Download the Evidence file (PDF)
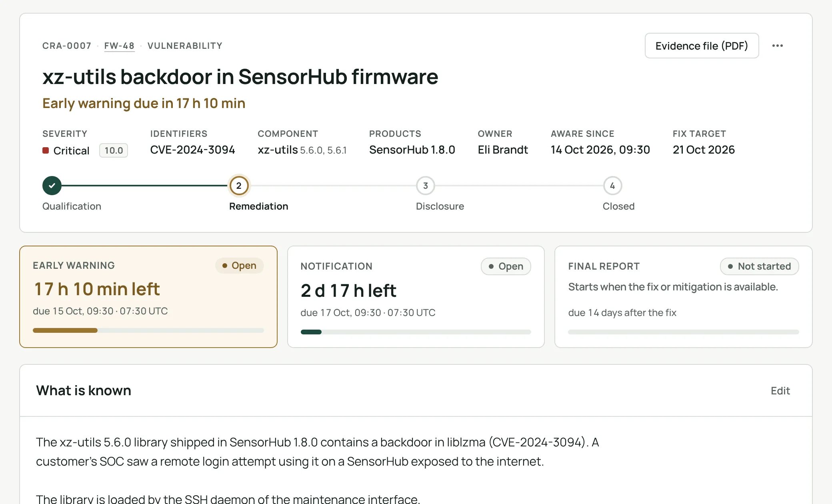The image size is (832, 504). [702, 46]
